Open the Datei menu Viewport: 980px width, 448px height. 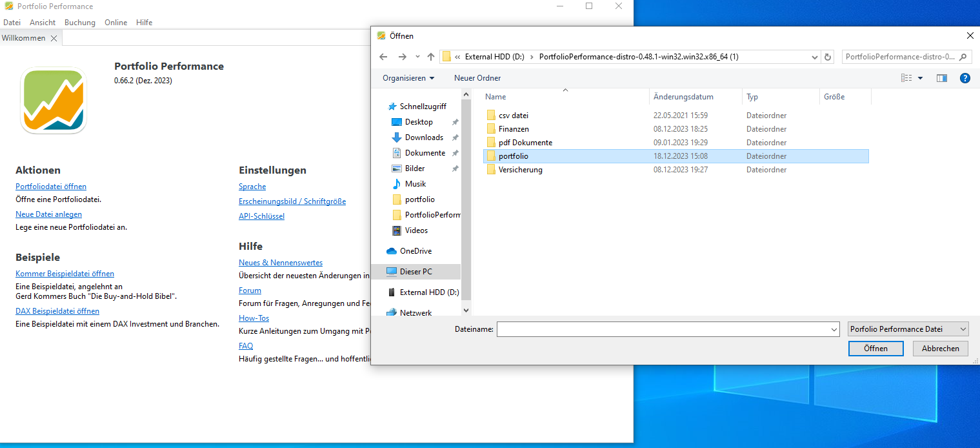tap(12, 23)
